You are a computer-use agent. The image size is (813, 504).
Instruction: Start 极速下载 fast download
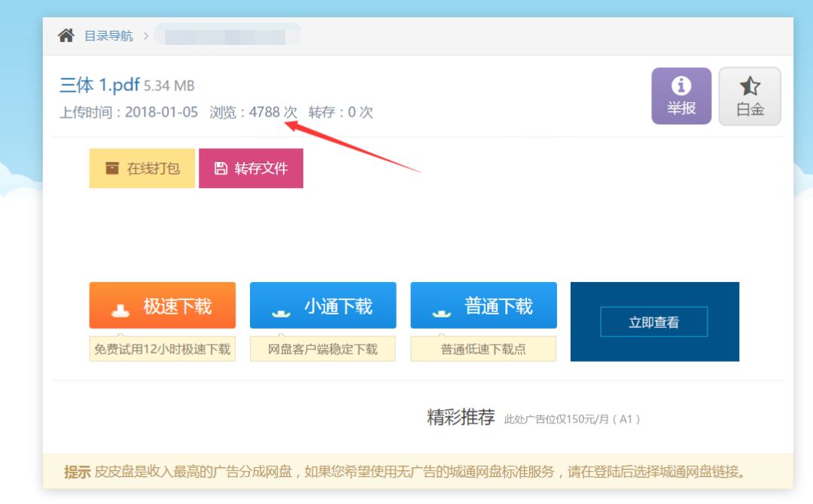coord(163,305)
